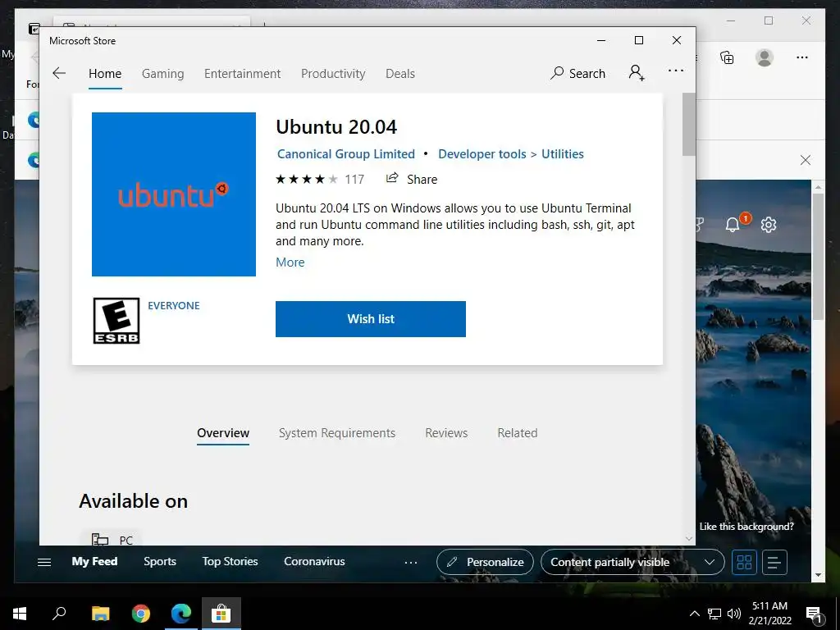The width and height of the screenshot is (840, 630).
Task: Open the Store three-dot more menu
Action: 676,71
